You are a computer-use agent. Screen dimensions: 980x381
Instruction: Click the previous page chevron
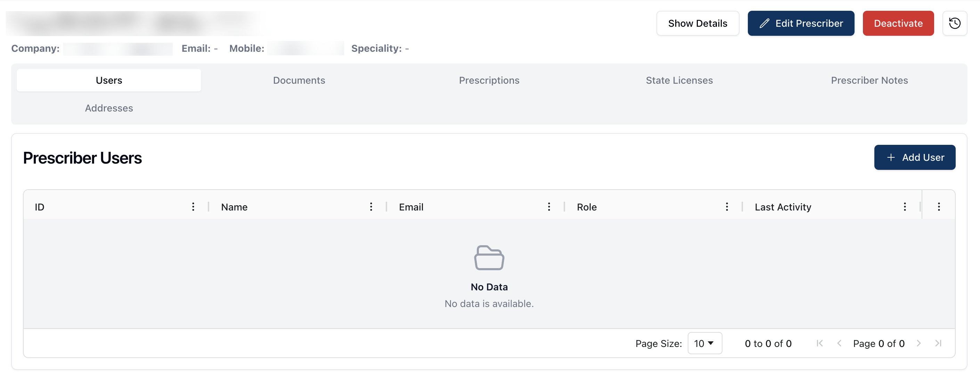(839, 343)
